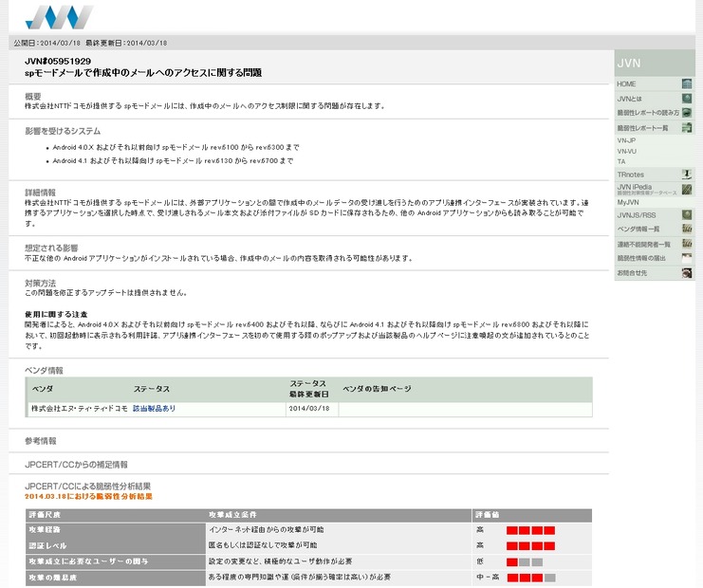Screen dimensions: 703x588
Task: Click the 公開日:2014/03/18 date text
Action: point(46,43)
